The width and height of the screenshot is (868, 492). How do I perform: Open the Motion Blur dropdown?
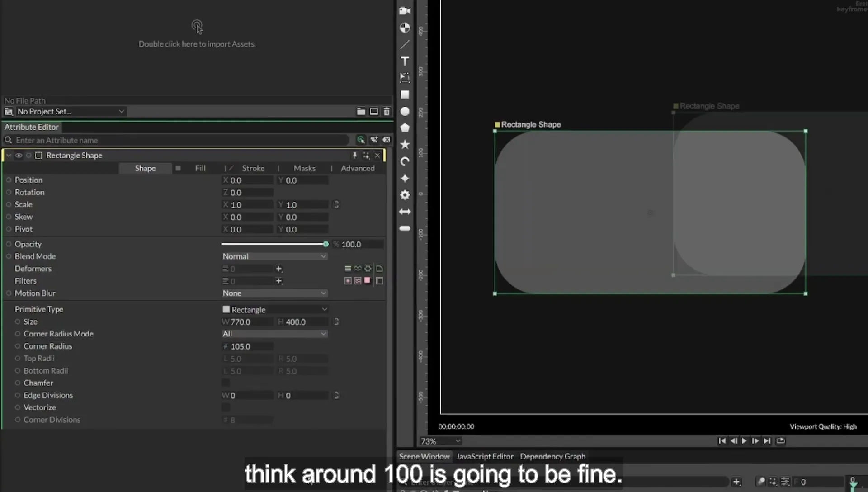(274, 293)
